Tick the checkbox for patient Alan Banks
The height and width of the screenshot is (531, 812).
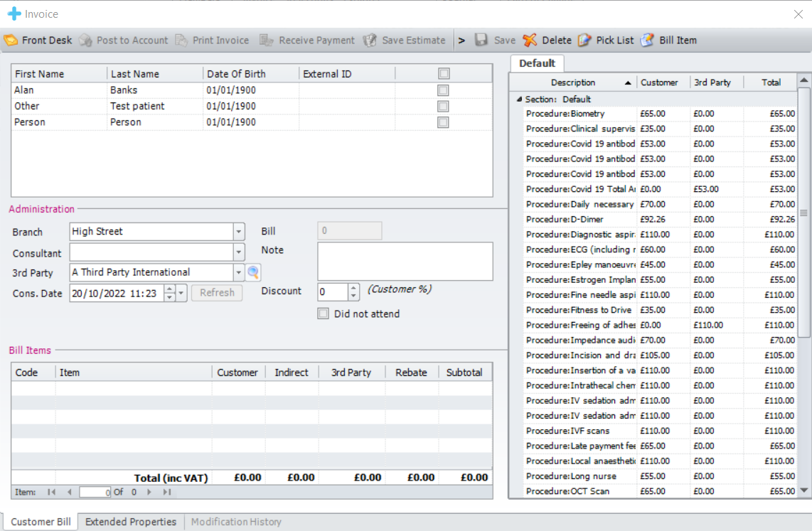coord(443,90)
